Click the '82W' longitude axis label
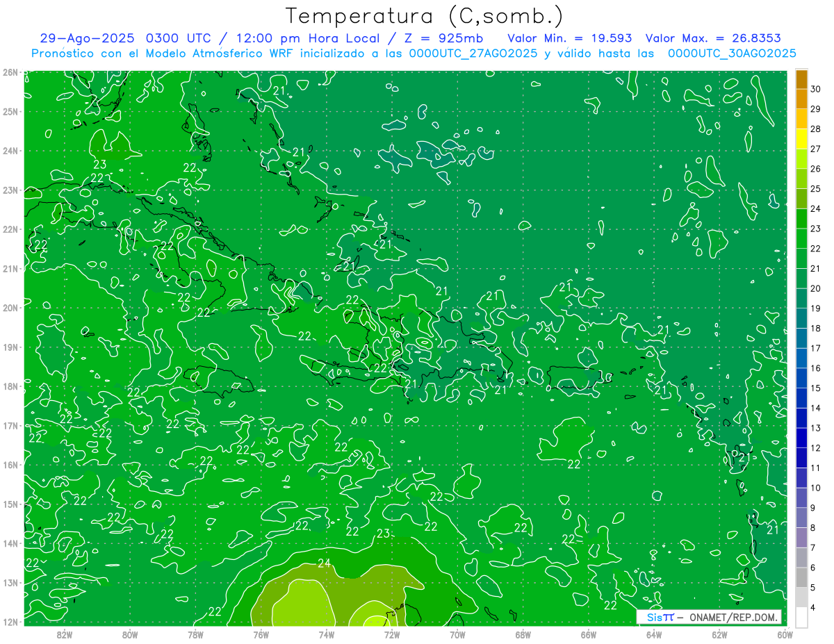This screenshot has width=834, height=644. 65,634
